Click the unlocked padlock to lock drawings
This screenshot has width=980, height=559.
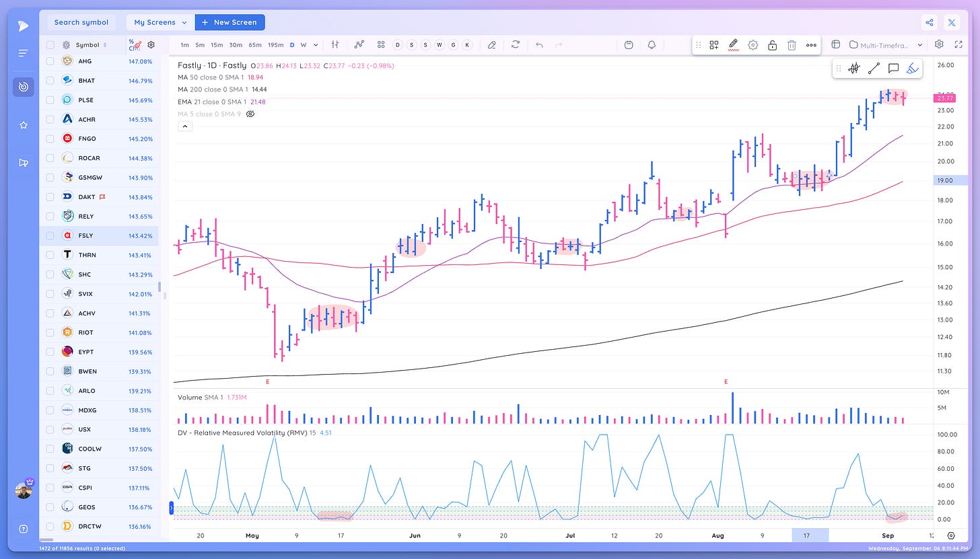[772, 44]
